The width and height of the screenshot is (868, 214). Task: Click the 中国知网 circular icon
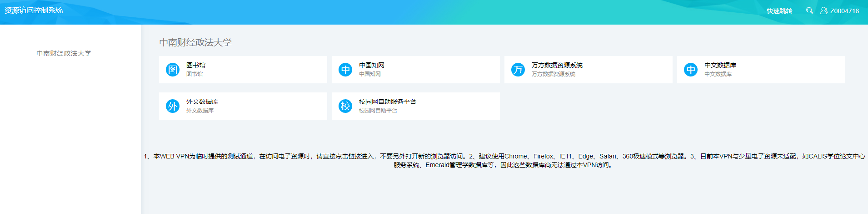[x=345, y=70]
